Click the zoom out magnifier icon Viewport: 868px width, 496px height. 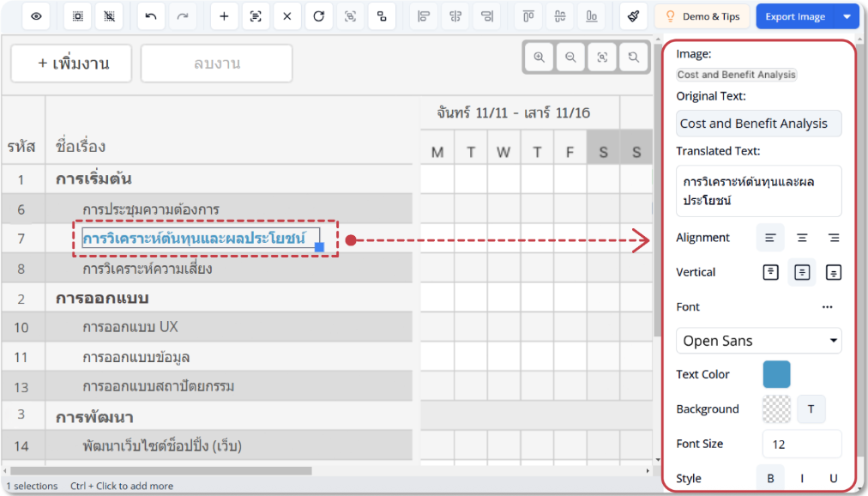pyautogui.click(x=570, y=57)
